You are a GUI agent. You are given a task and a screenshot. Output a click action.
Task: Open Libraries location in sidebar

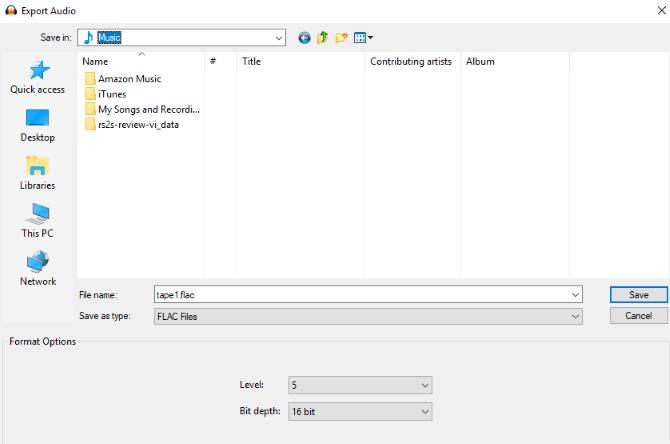pos(38,173)
